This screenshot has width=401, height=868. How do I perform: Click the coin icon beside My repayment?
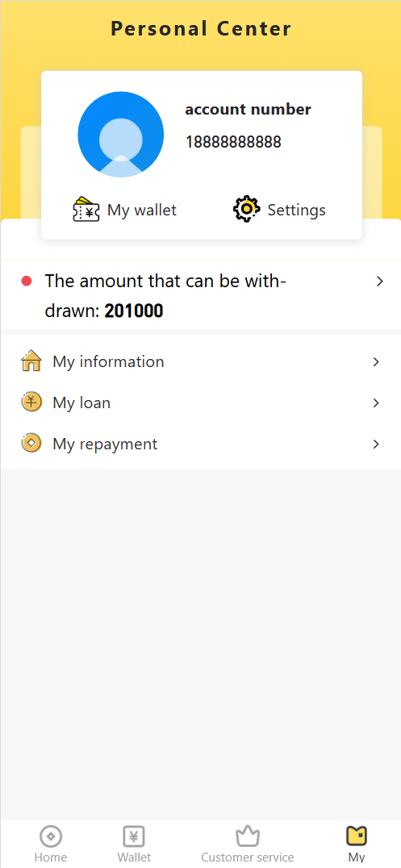(x=31, y=443)
